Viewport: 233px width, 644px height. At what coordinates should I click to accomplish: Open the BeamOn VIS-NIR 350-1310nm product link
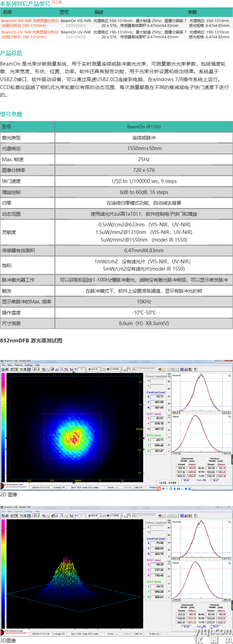point(30,23)
